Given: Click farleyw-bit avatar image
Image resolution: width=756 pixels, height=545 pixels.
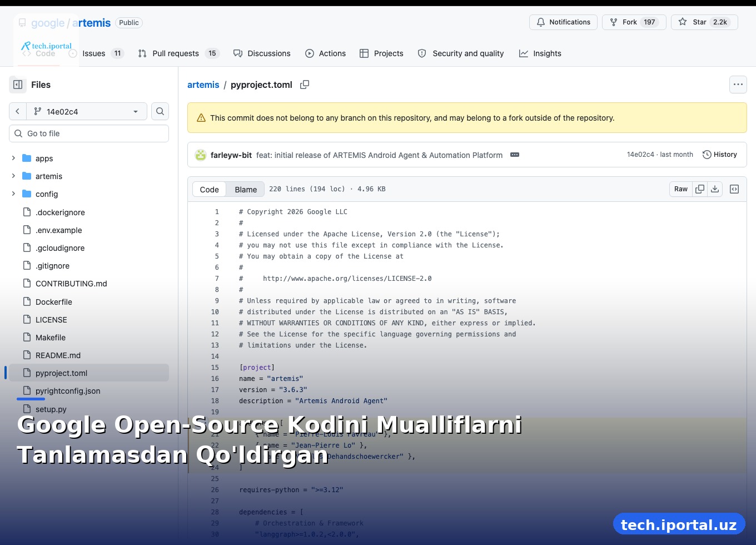Looking at the screenshot, I should tap(201, 155).
